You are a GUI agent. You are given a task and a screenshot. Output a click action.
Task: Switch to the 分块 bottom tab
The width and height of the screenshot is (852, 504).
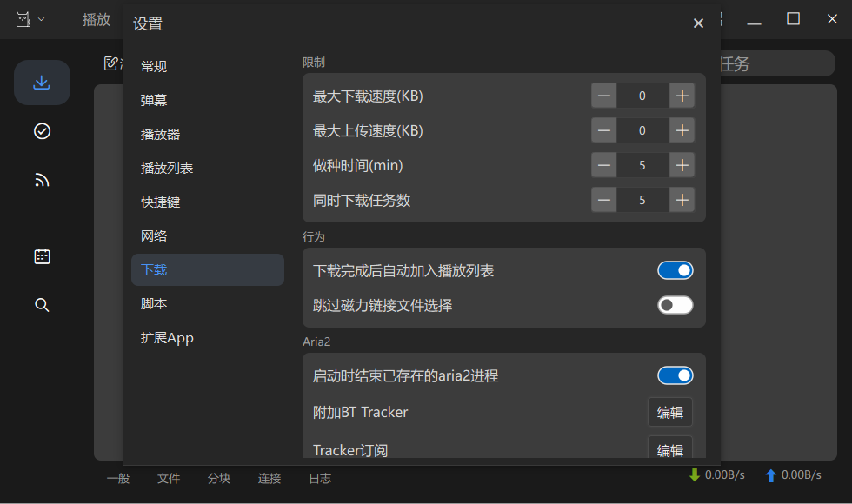219,479
